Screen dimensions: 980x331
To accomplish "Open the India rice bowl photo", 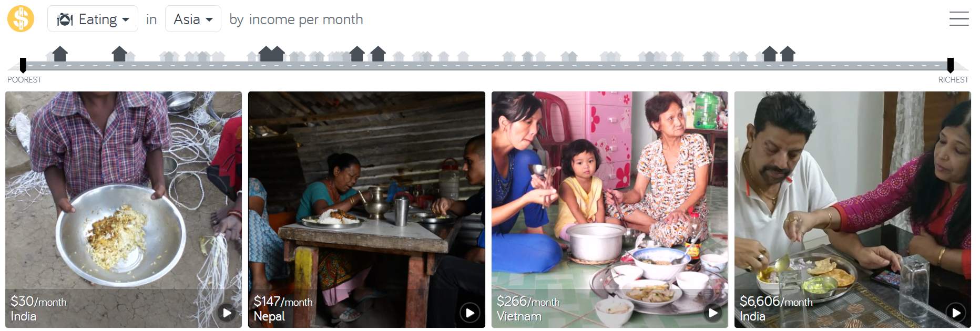I will click(x=124, y=210).
